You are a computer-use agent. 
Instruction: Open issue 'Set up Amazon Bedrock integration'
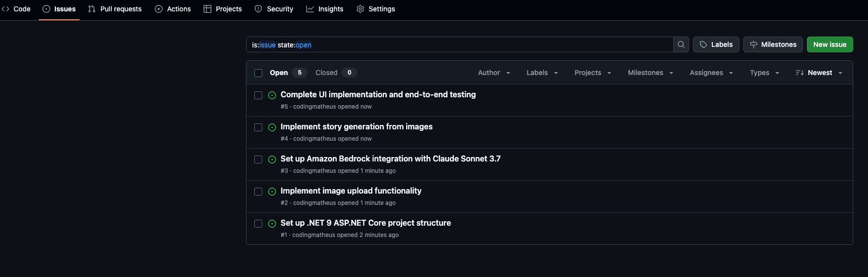pos(390,158)
